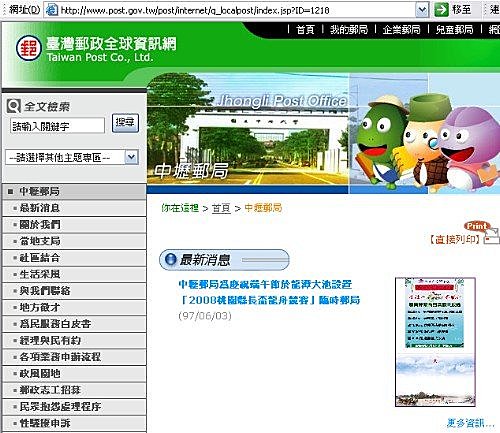
Task: Select 生活采風 in sidebar menu
Action: [x=74, y=274]
